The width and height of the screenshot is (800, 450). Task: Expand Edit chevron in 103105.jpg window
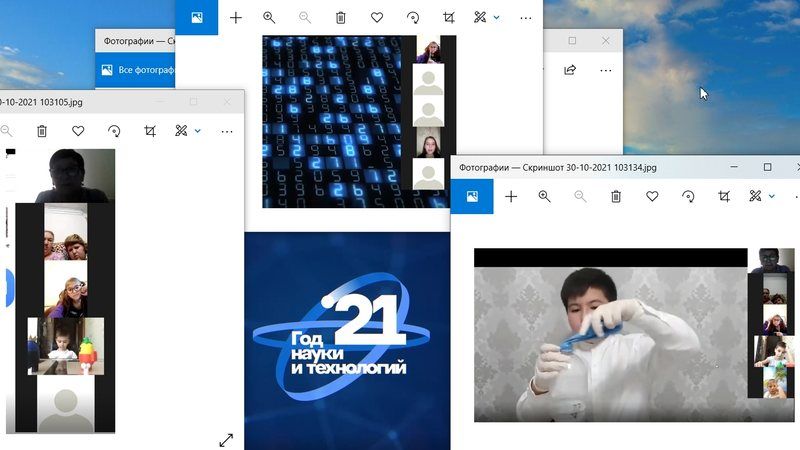coord(198,131)
